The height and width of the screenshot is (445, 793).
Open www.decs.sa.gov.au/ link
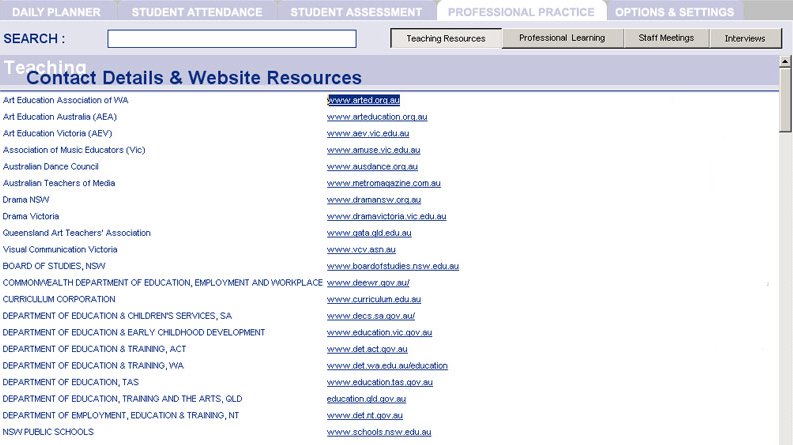coord(371,316)
